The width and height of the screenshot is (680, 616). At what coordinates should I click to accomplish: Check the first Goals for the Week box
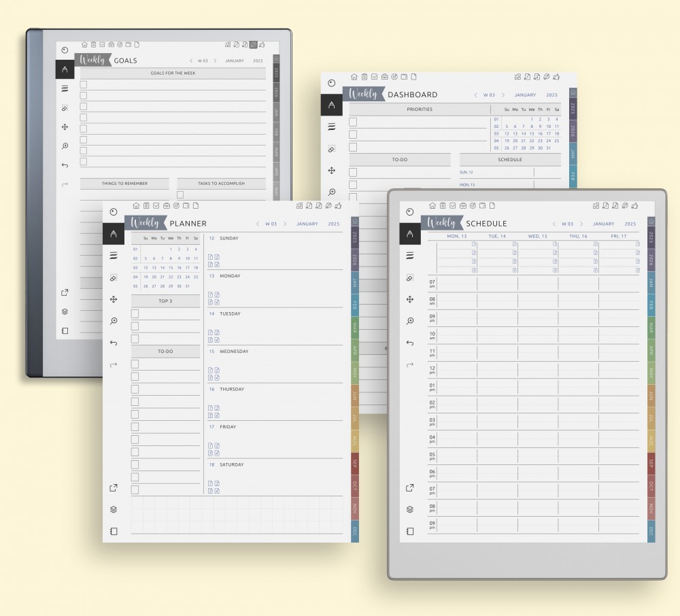click(84, 85)
